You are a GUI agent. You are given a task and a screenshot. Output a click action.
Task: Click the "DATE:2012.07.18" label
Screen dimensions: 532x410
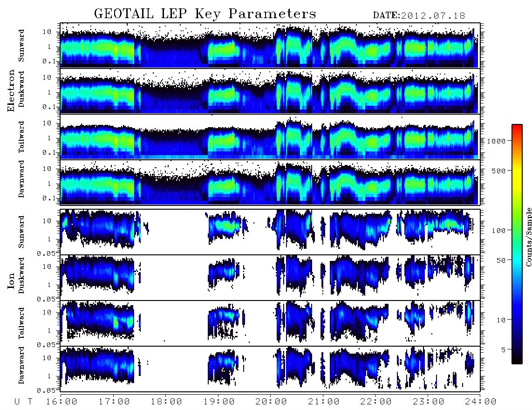(419, 16)
